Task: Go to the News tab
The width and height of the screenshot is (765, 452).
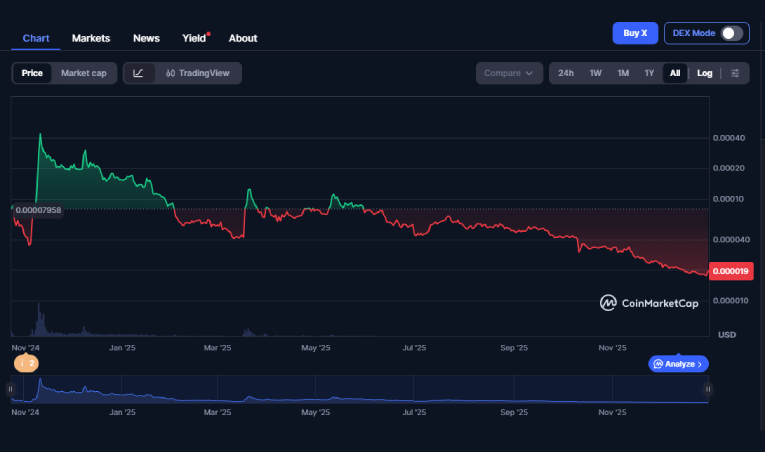Action: [x=146, y=38]
